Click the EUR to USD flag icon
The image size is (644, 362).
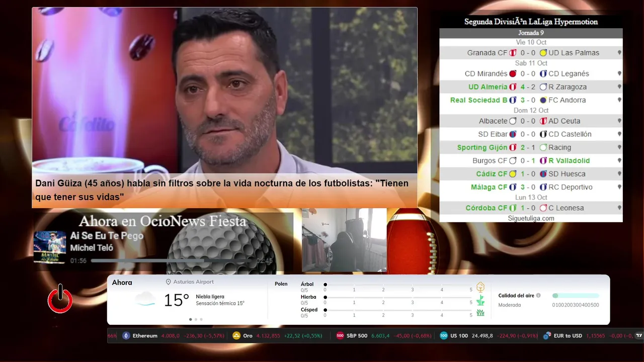(x=547, y=335)
